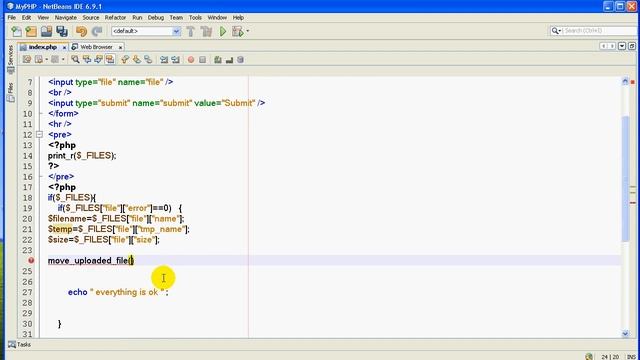
Task: Click scrollbar up arrow in editor
Action: click(625, 81)
